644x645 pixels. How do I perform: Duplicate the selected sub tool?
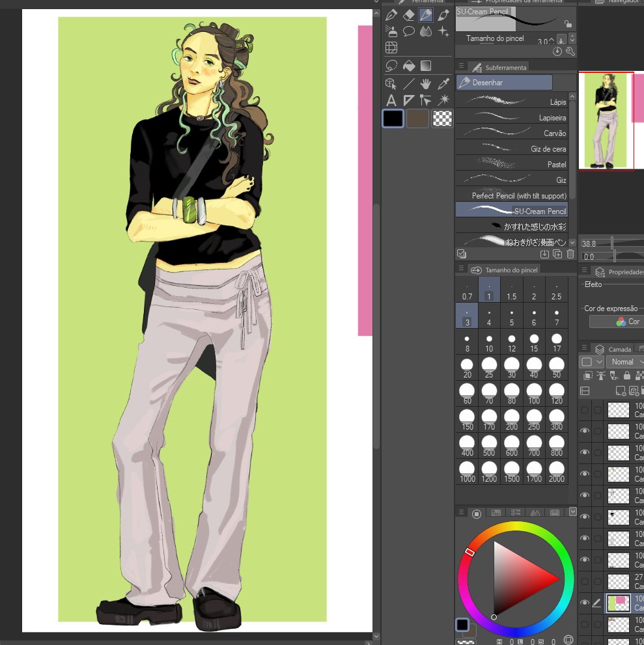click(557, 254)
